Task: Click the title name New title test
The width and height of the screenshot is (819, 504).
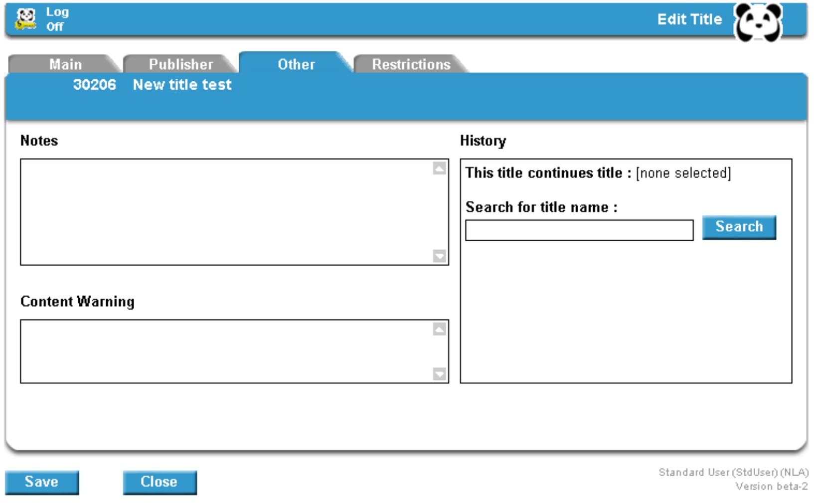Action: coord(182,85)
